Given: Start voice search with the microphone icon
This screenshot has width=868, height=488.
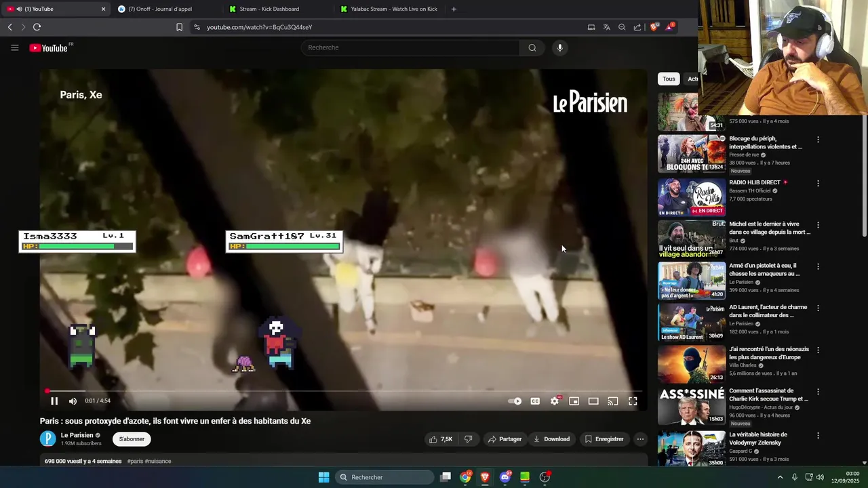Looking at the screenshot, I should pos(559,47).
